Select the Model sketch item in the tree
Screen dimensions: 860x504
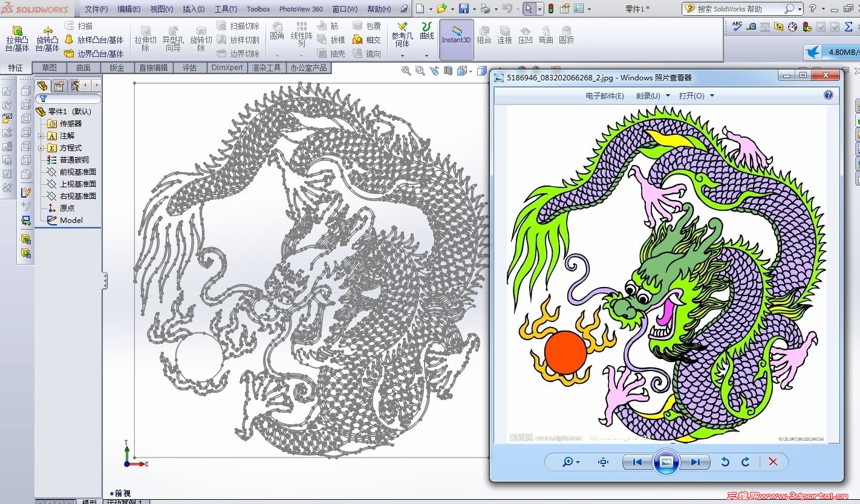point(65,220)
